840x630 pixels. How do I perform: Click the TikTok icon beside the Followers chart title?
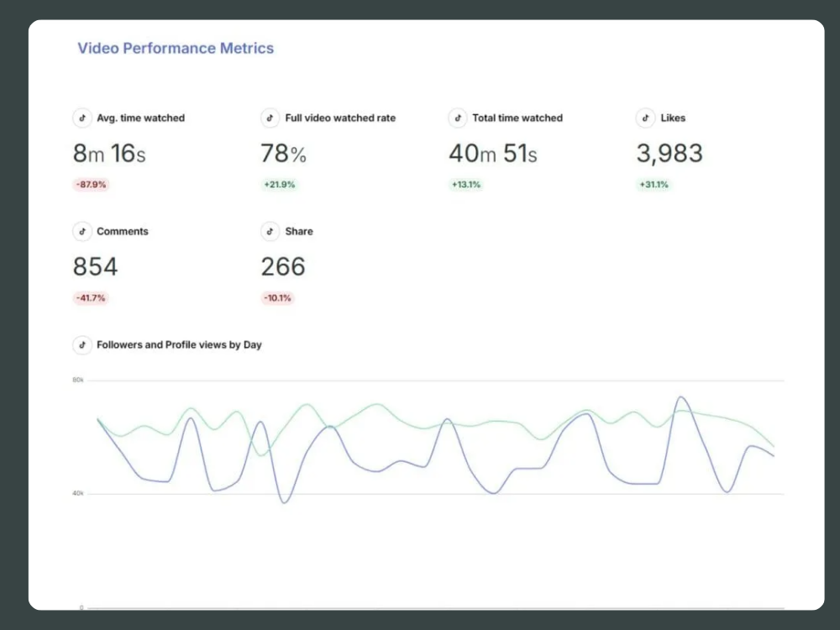(81, 344)
